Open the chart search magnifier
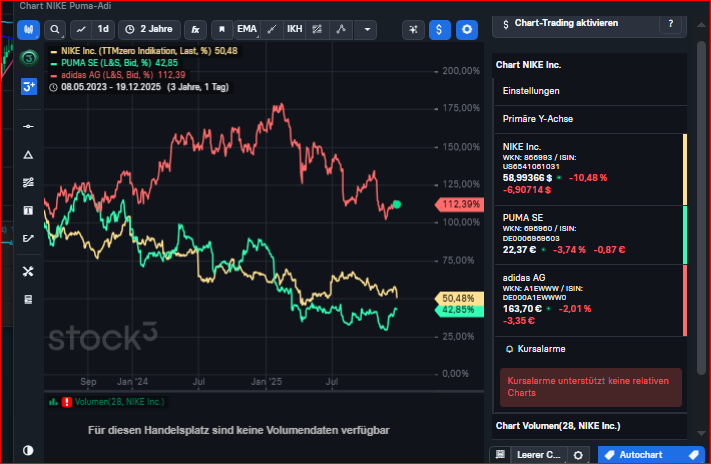This screenshot has width=711, height=464. [55, 29]
